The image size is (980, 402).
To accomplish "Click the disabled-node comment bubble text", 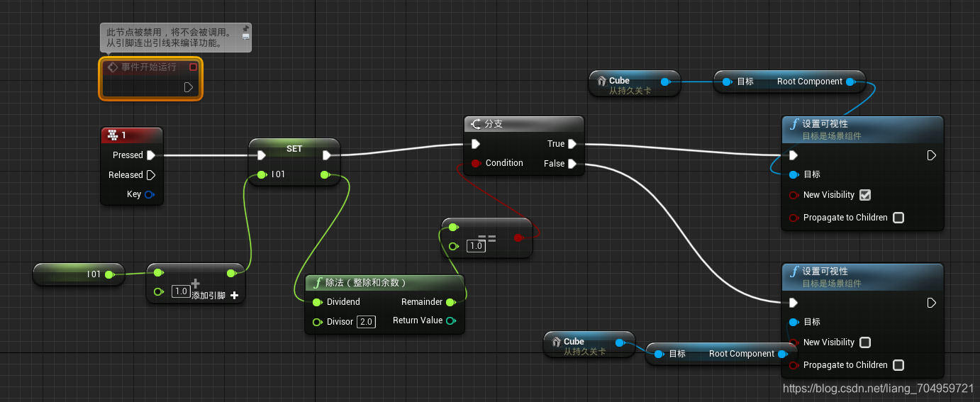I will click(x=169, y=38).
